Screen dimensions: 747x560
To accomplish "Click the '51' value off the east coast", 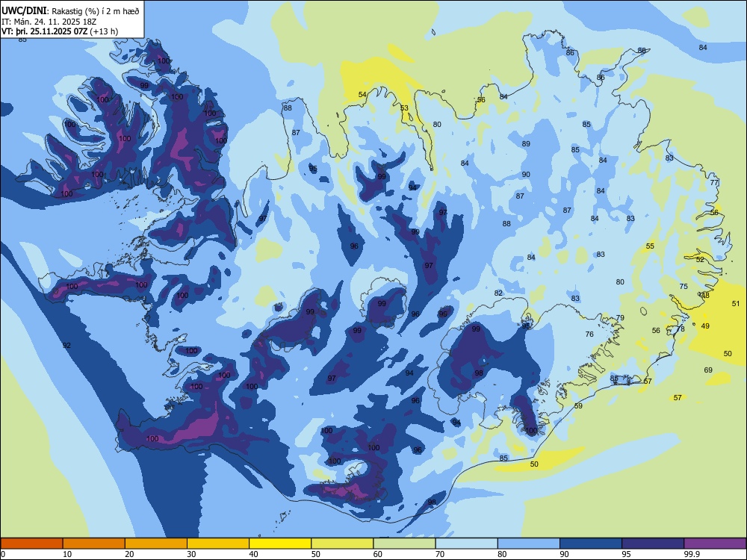I will point(736,303).
